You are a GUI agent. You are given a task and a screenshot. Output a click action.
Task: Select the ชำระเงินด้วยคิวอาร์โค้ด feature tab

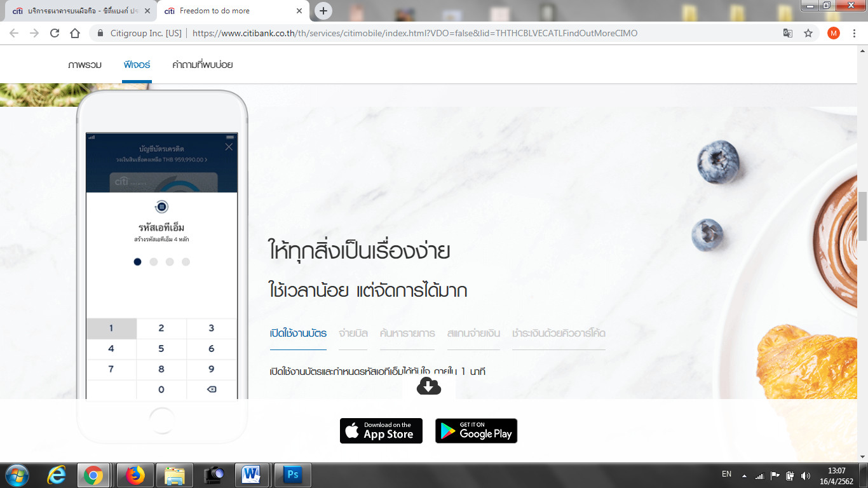559,333
